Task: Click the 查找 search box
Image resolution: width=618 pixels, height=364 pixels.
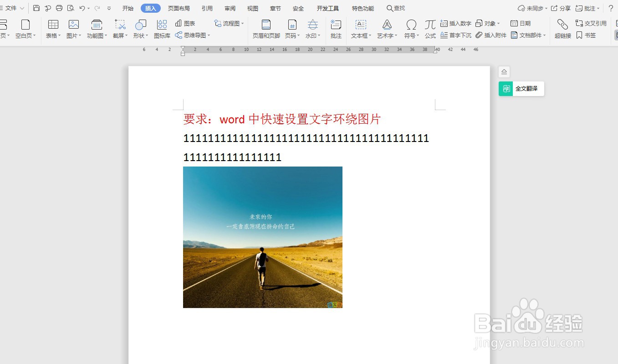Action: [x=396, y=8]
